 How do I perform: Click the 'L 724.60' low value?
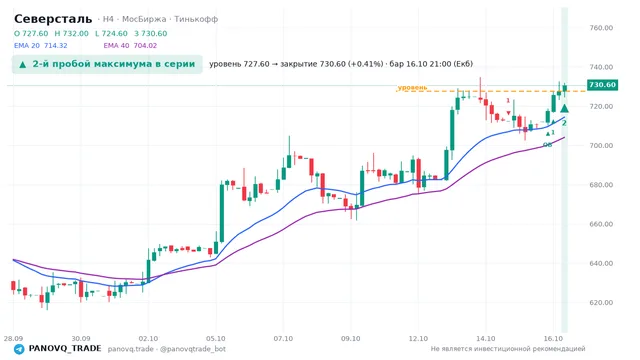click(111, 33)
